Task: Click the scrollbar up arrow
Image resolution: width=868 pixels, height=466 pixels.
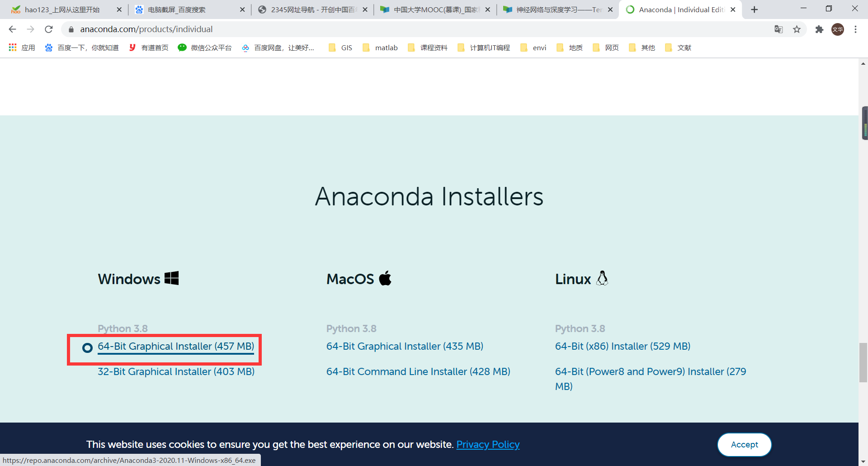Action: pyautogui.click(x=863, y=64)
